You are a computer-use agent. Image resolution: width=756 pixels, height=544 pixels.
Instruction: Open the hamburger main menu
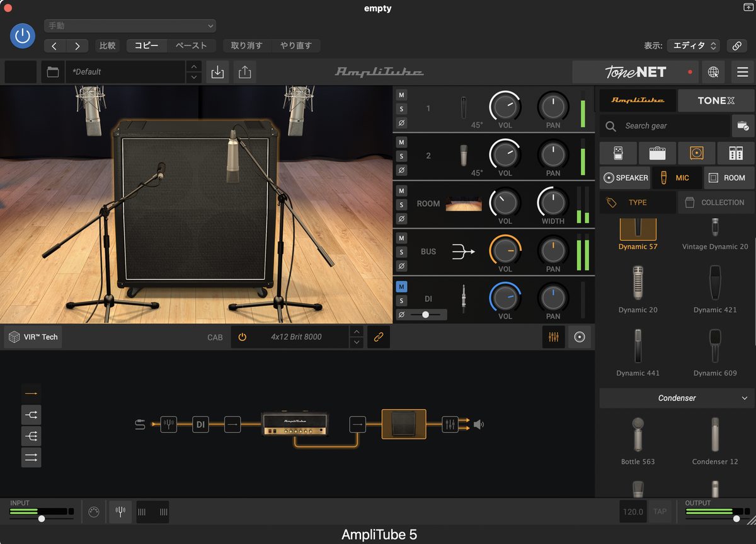coord(743,72)
